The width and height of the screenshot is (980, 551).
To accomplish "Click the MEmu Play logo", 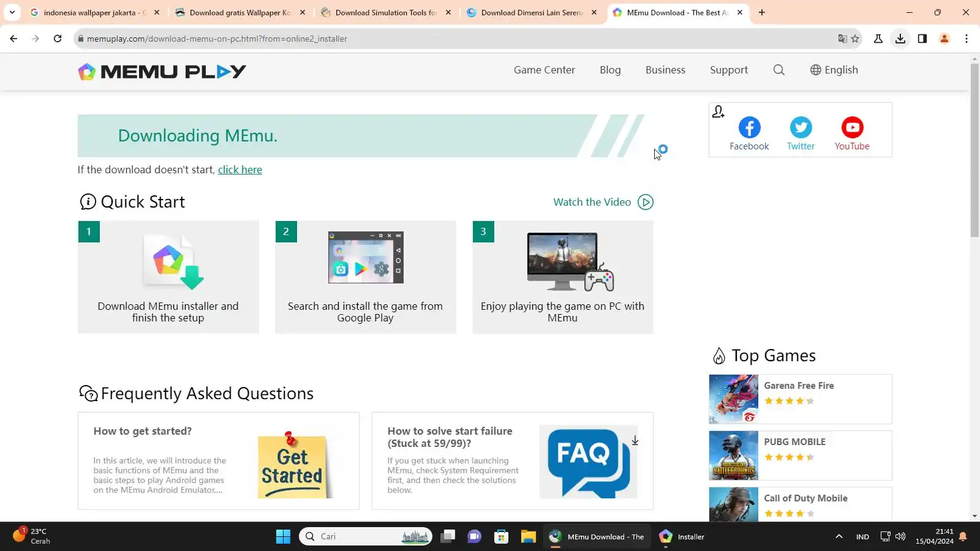I will (x=162, y=72).
